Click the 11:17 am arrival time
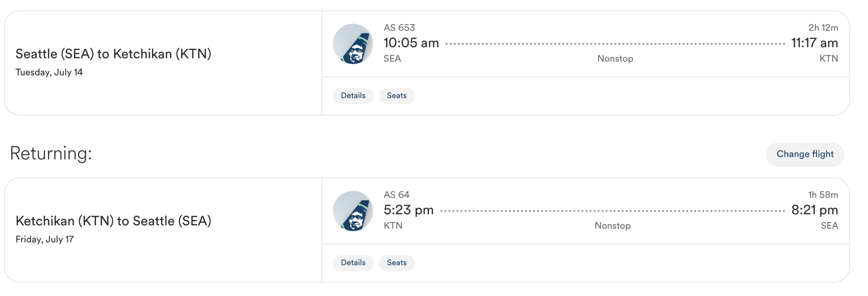868x296 pixels. (814, 43)
